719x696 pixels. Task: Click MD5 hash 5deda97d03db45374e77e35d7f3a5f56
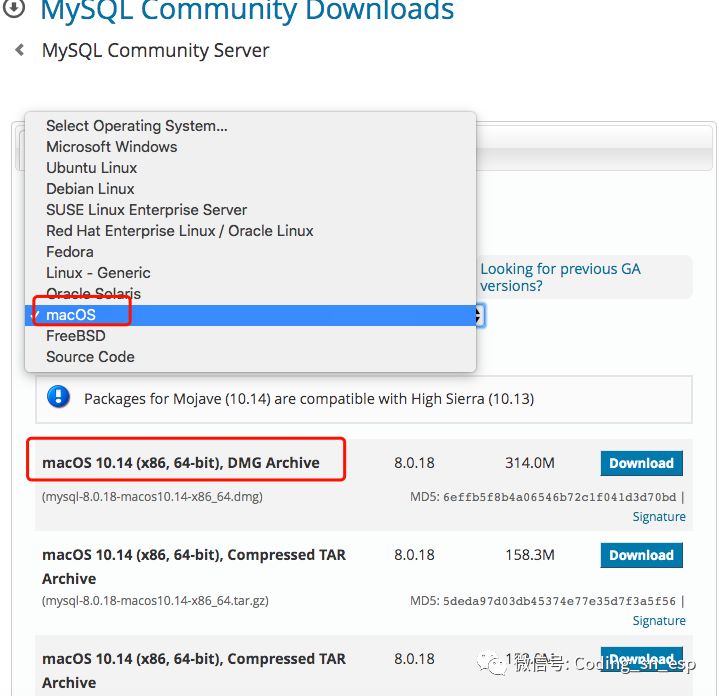(559, 601)
